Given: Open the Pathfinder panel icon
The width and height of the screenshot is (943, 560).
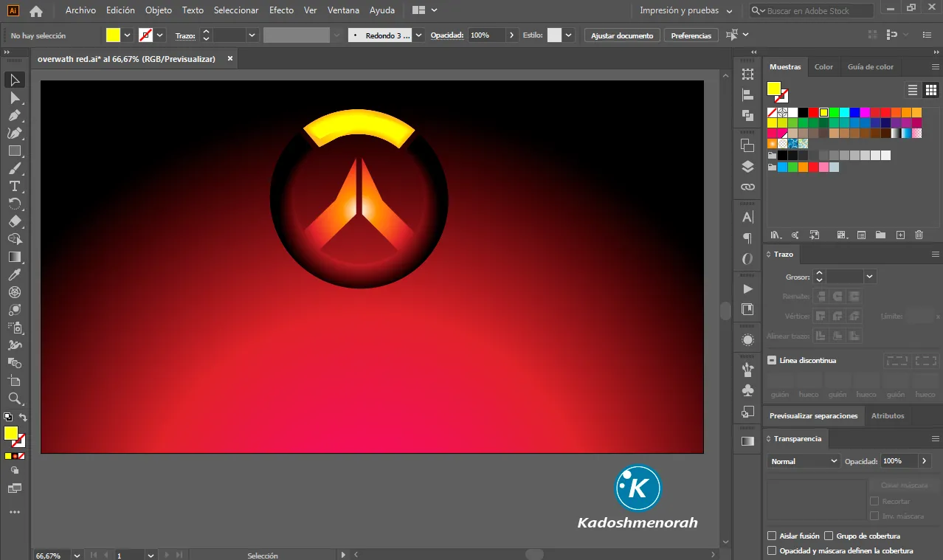Looking at the screenshot, I should click(x=747, y=115).
